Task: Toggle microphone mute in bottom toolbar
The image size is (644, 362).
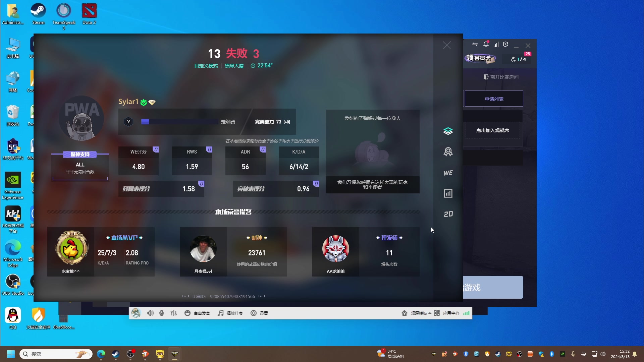Action: pos(161,313)
